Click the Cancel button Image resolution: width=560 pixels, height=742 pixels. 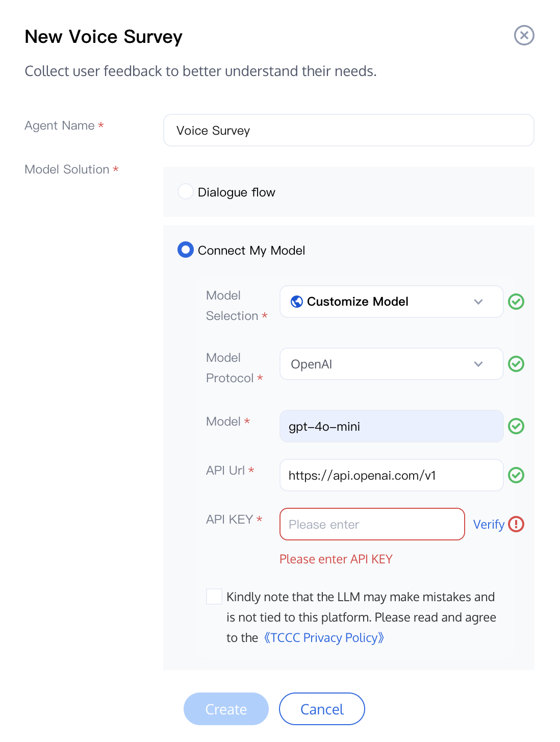click(x=322, y=709)
